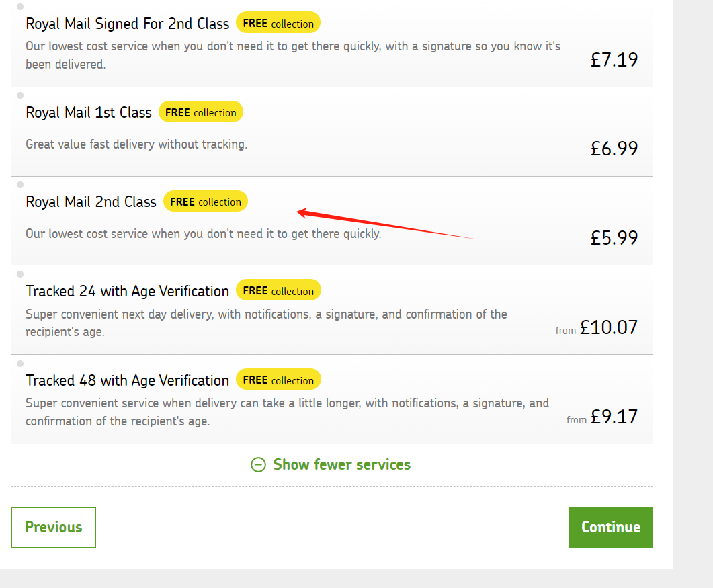Screen dimensions: 713x588
Task: Select the Tracked 24 with Age Verification radio button
Action: coord(20,274)
